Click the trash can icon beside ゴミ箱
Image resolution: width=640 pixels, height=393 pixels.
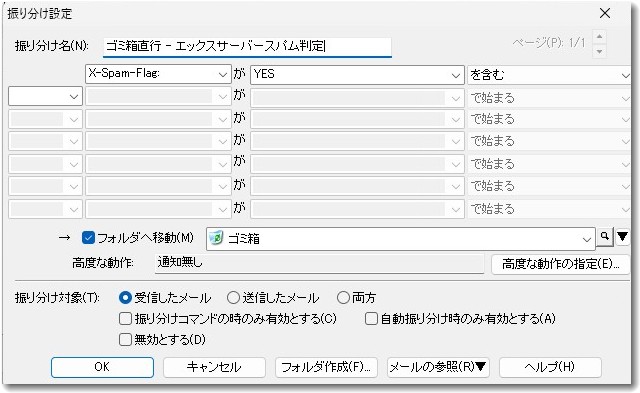pyautogui.click(x=216, y=238)
